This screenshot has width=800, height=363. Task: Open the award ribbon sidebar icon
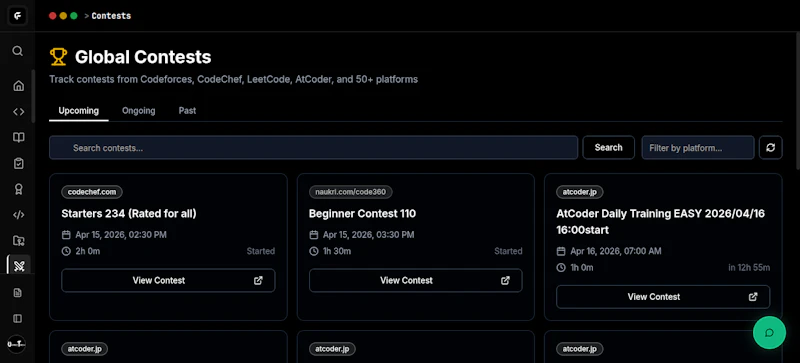pyautogui.click(x=18, y=189)
